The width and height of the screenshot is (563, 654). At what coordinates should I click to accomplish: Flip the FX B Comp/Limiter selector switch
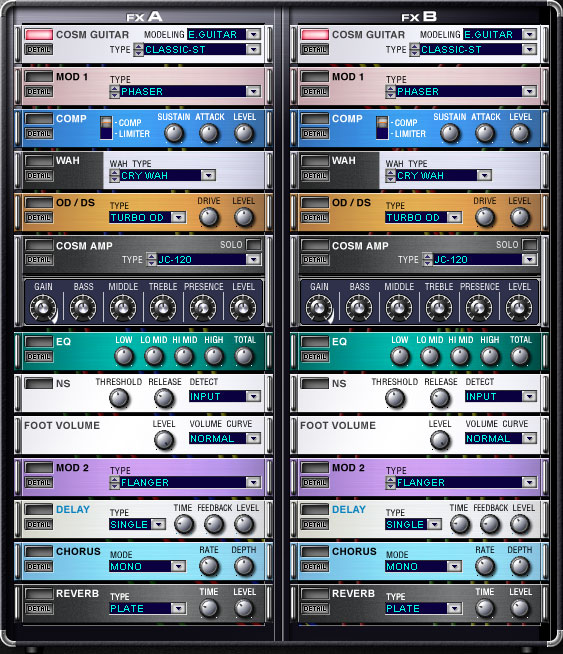382,128
